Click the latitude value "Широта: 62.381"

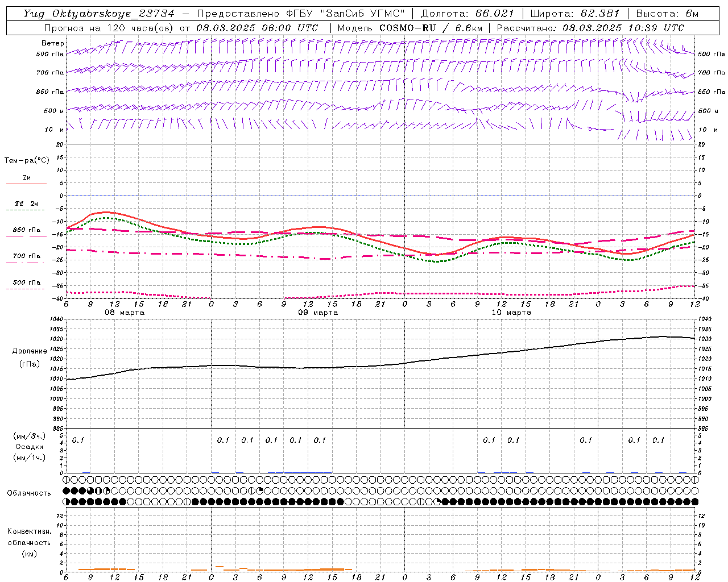[574, 14]
